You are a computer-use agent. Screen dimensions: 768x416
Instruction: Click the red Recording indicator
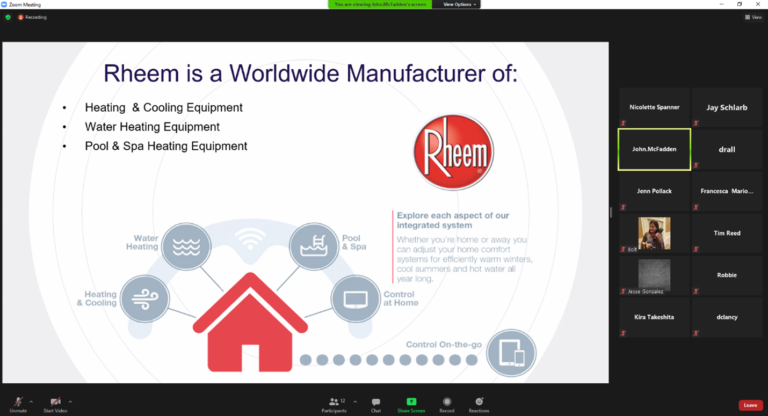32,17
